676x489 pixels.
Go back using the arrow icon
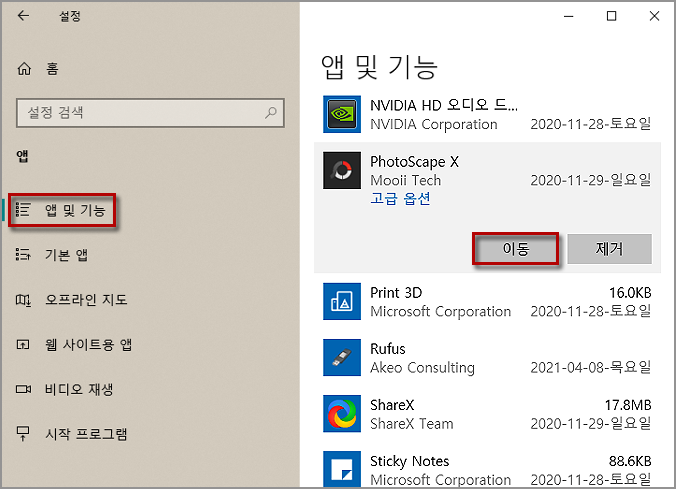point(23,16)
